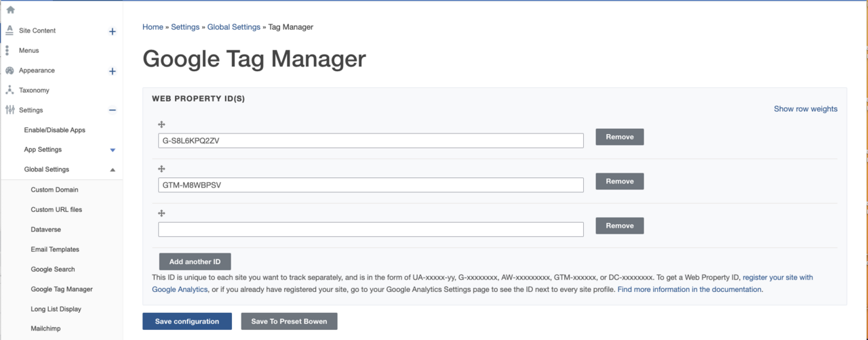Click the Settings sliders icon
868x340 pixels.
[x=9, y=110]
